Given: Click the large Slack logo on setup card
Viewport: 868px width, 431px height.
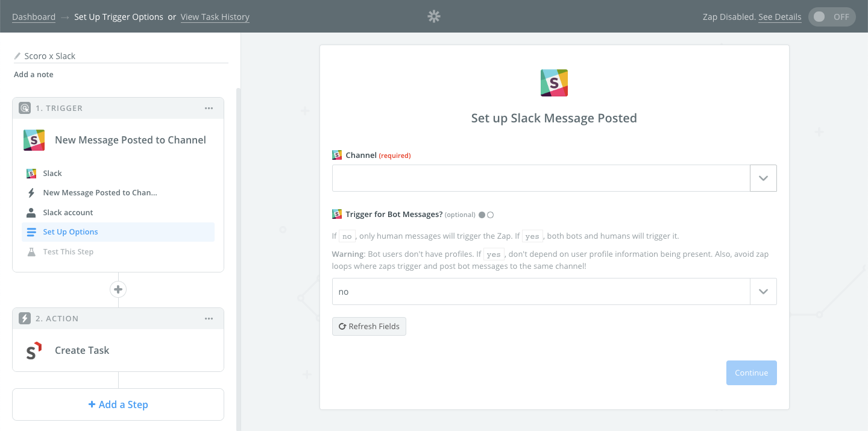Looking at the screenshot, I should click(554, 83).
